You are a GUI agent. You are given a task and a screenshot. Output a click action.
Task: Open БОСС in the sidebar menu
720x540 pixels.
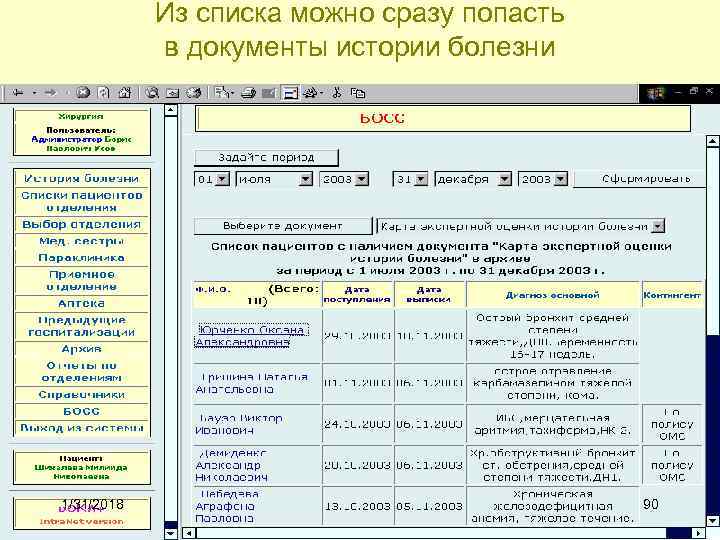pos(81,411)
